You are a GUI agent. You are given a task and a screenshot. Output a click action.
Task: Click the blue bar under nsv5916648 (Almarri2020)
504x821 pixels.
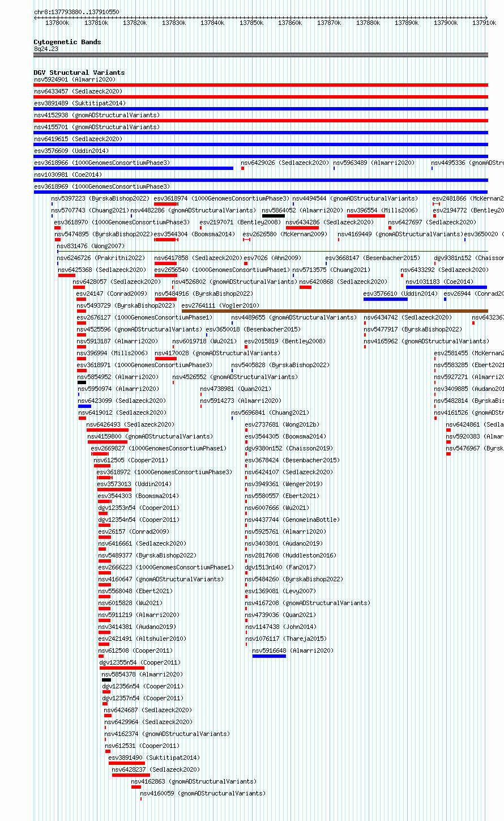tap(270, 656)
